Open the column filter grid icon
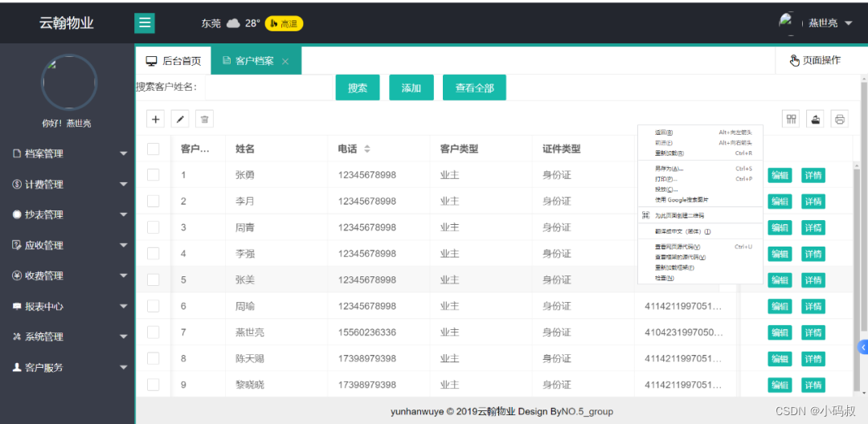Image resolution: width=868 pixels, height=424 pixels. [791, 119]
